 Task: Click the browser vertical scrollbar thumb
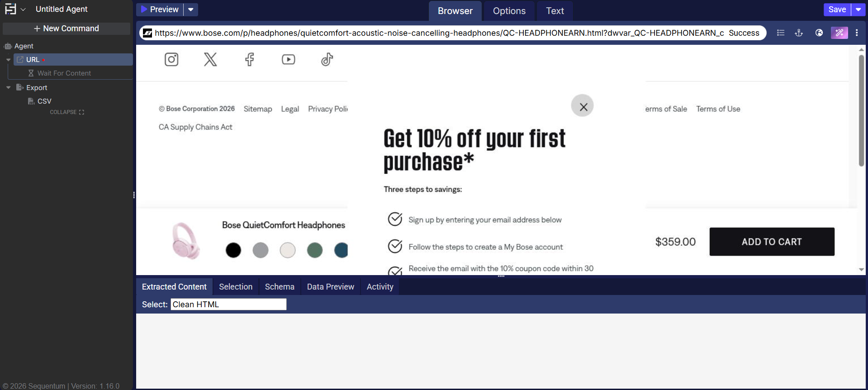coord(861,110)
